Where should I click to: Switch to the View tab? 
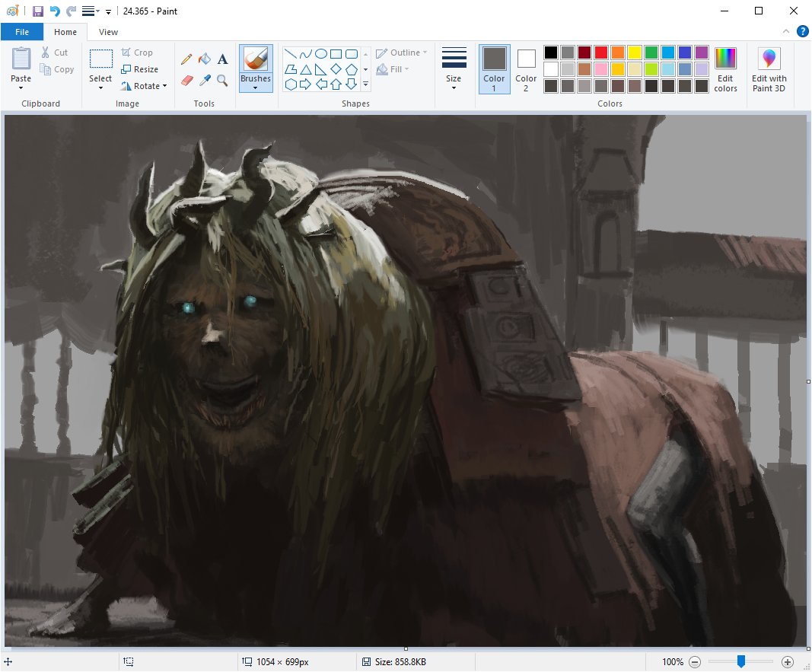[108, 32]
